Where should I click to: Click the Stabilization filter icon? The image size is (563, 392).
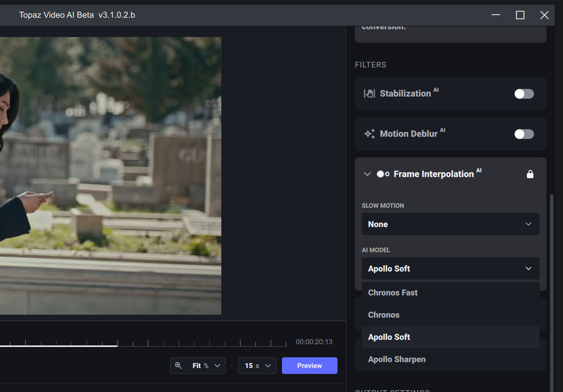point(369,93)
